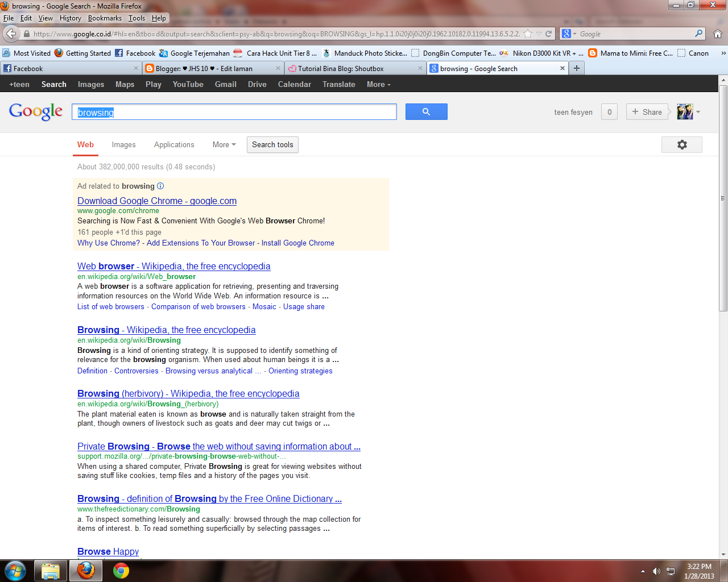This screenshot has height=582, width=728.
Task: Click the Search tools button
Action: pos(272,144)
